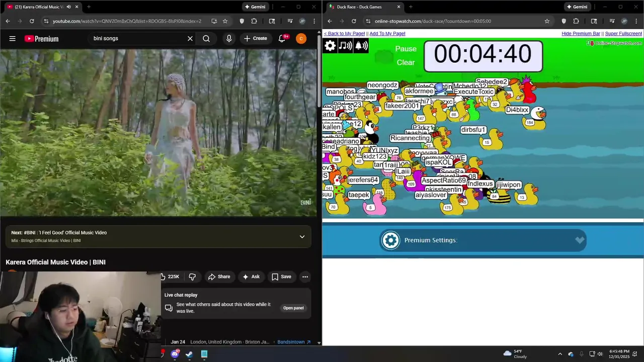The image size is (644, 362).
Task: Open the Bandsintown concert link
Action: click(294, 342)
